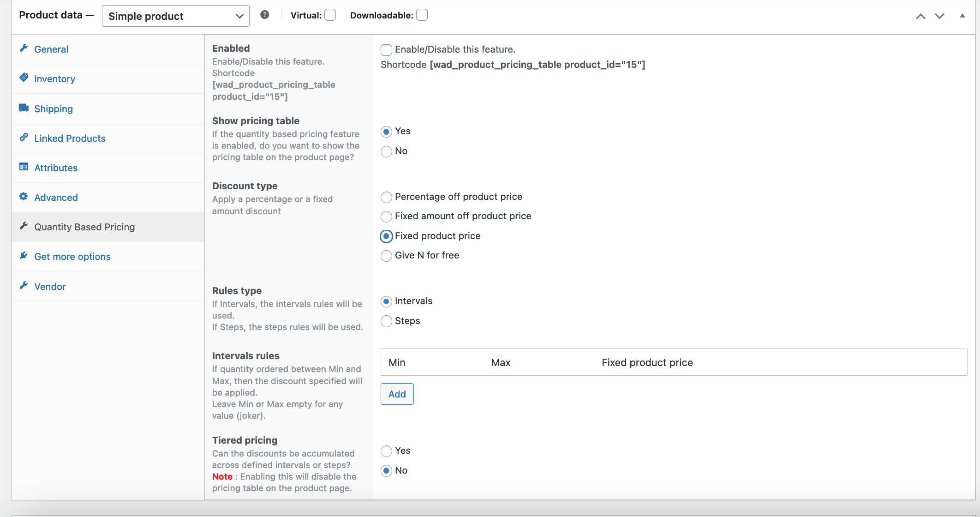Select Yes for Tiered pricing
The width and height of the screenshot is (980, 517).
[x=387, y=451]
